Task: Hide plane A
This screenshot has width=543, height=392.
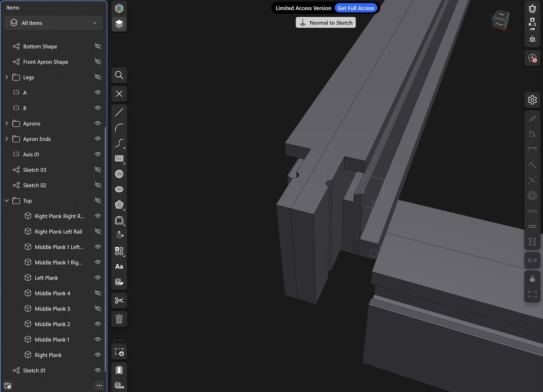Action: click(x=98, y=93)
